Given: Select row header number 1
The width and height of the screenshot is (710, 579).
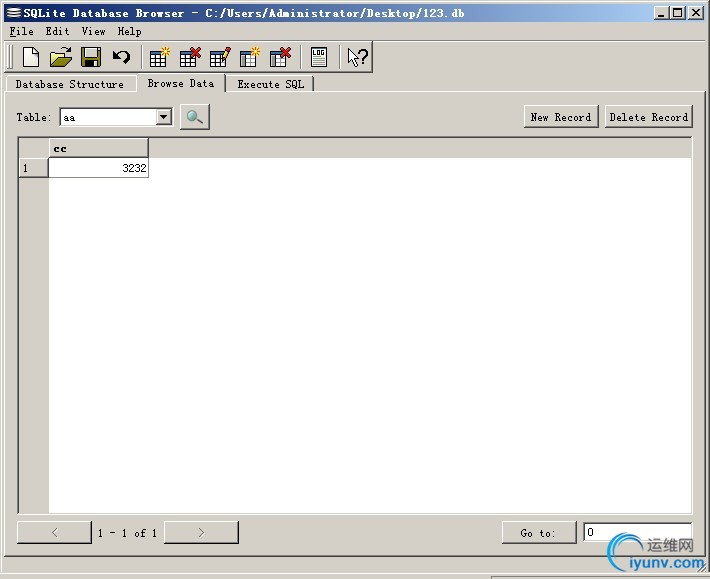Looking at the screenshot, I should (x=34, y=168).
